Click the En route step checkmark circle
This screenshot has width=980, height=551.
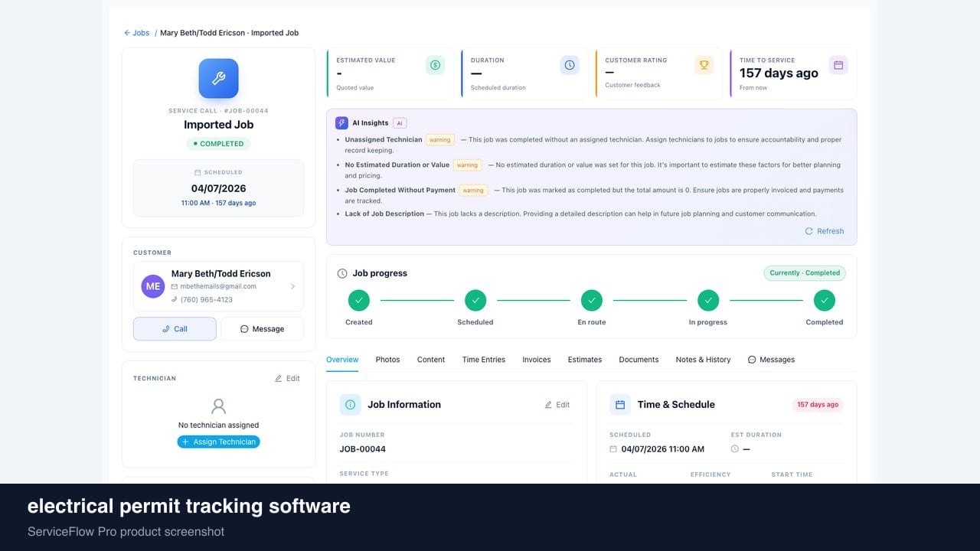[592, 300]
